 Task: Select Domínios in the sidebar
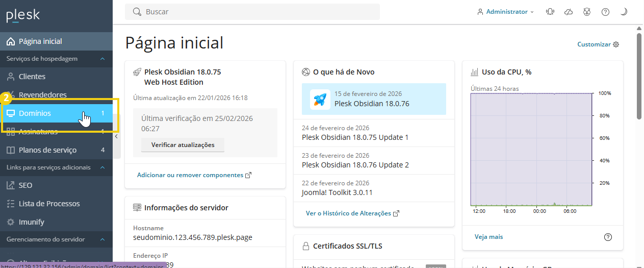point(35,113)
